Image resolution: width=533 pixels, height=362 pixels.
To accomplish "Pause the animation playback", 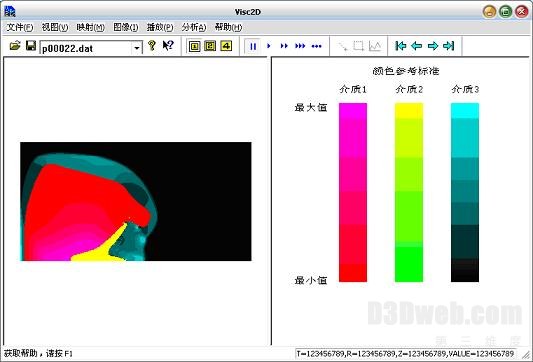I will (x=253, y=46).
